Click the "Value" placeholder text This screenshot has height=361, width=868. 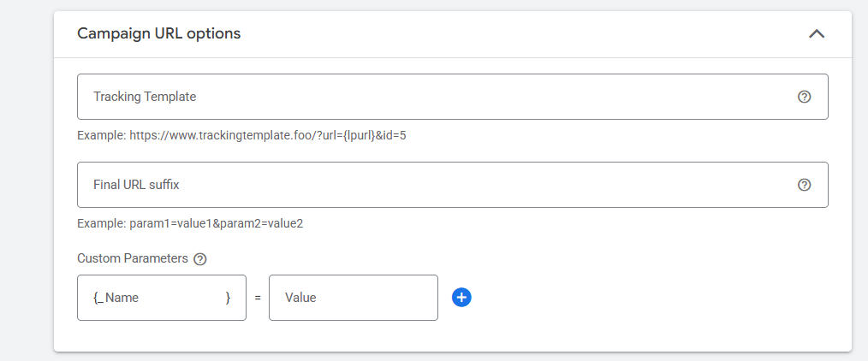click(x=300, y=298)
